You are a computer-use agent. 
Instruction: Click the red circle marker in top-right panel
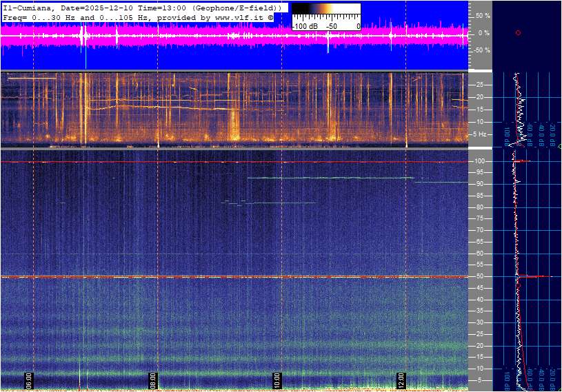click(x=518, y=32)
